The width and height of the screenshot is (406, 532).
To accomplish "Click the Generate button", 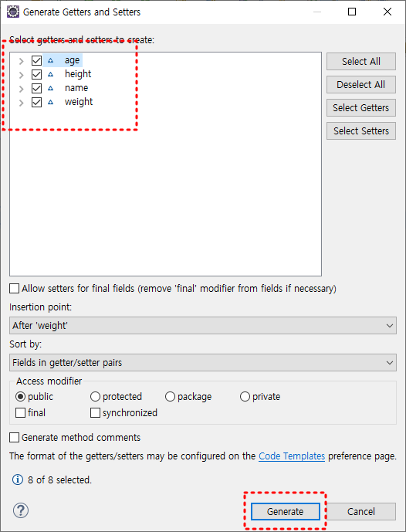I will pyautogui.click(x=286, y=511).
